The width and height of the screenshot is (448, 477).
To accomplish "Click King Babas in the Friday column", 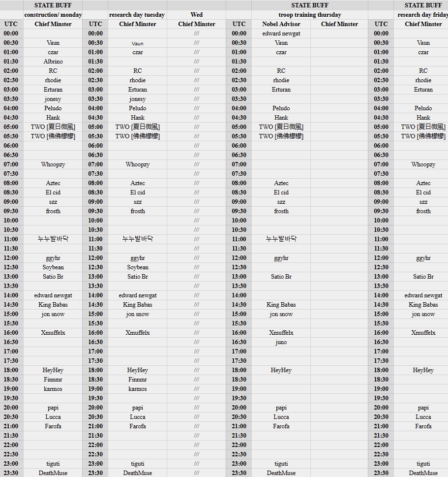I will point(423,305).
